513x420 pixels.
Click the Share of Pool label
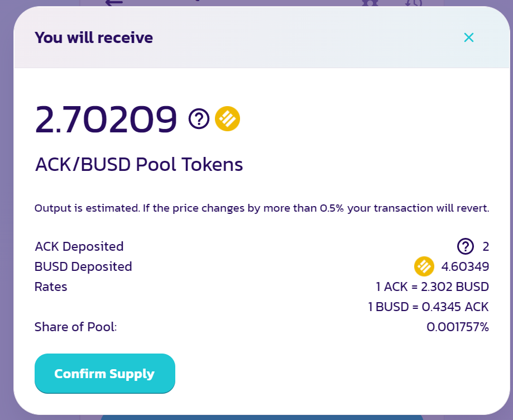75,327
